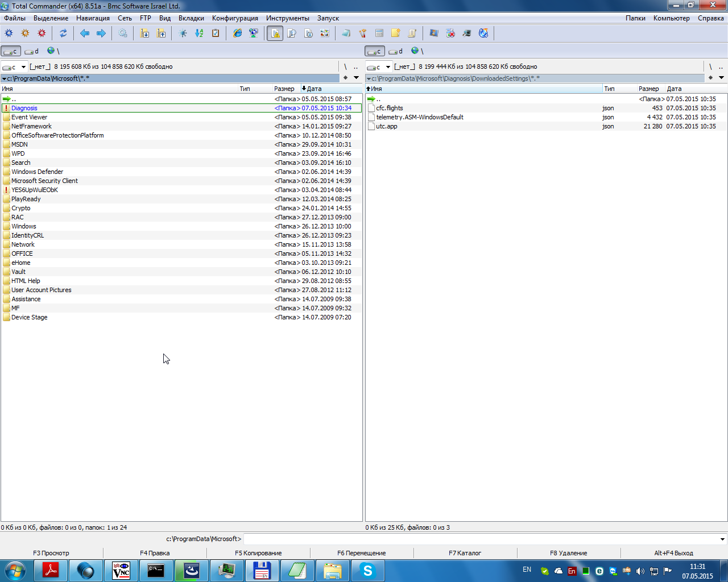
Task: Click the unpack files archive icon
Action: pyautogui.click(x=162, y=34)
